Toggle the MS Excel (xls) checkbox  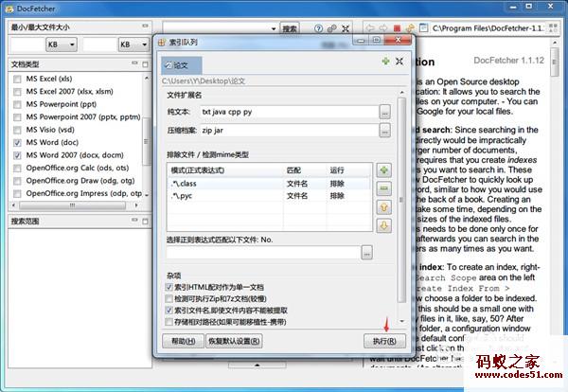[x=17, y=79]
